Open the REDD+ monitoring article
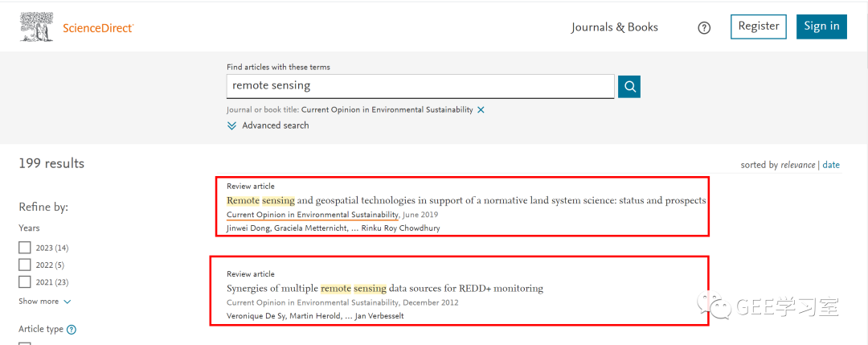868x345 pixels. pos(385,288)
